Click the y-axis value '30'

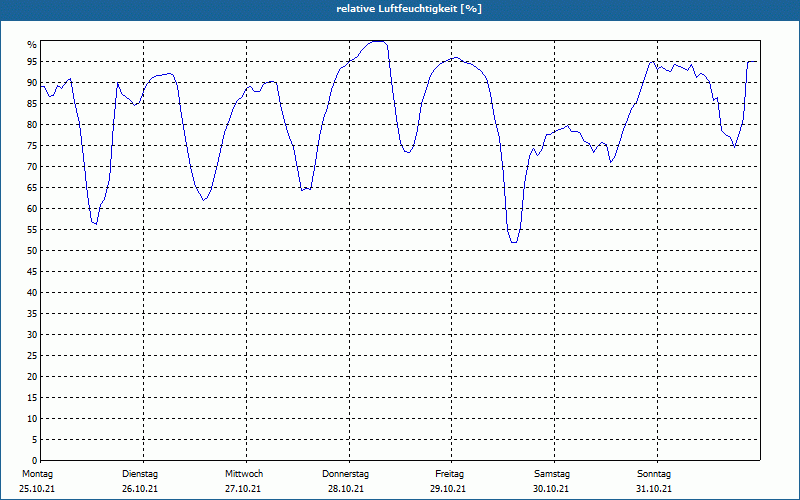[x=32, y=335]
